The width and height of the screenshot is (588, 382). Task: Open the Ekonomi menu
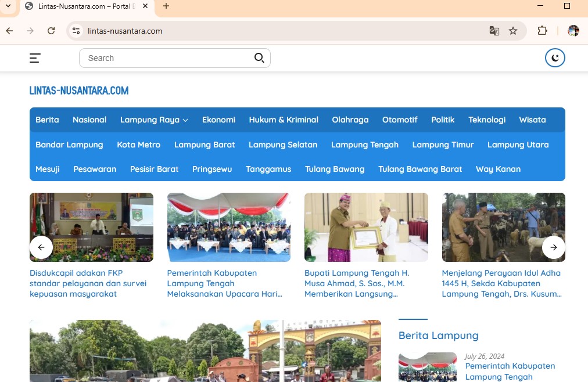tap(218, 120)
